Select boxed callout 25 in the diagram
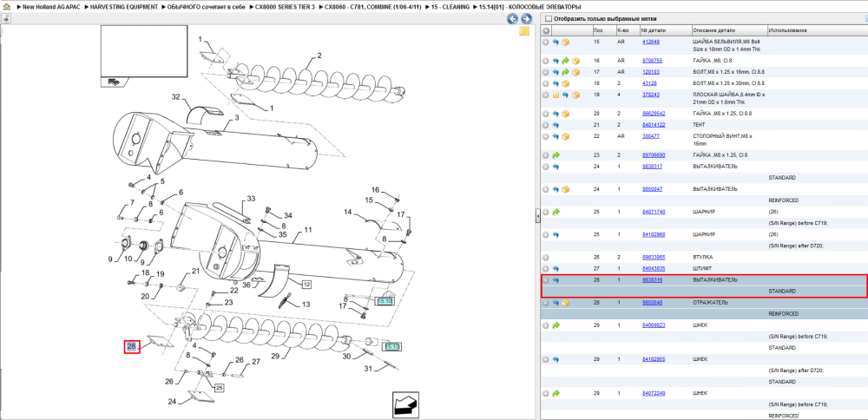Screen dimensions: 868x420 pyautogui.click(x=220, y=388)
